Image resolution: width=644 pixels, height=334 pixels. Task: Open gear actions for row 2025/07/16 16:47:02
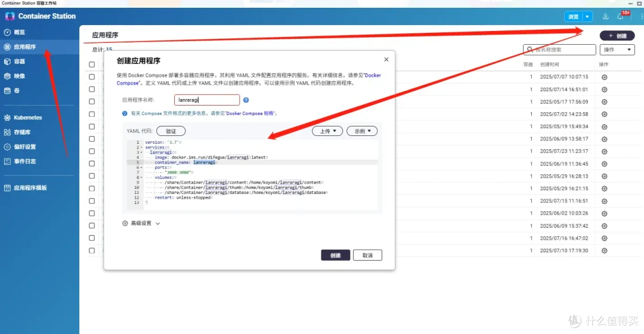tap(605, 239)
